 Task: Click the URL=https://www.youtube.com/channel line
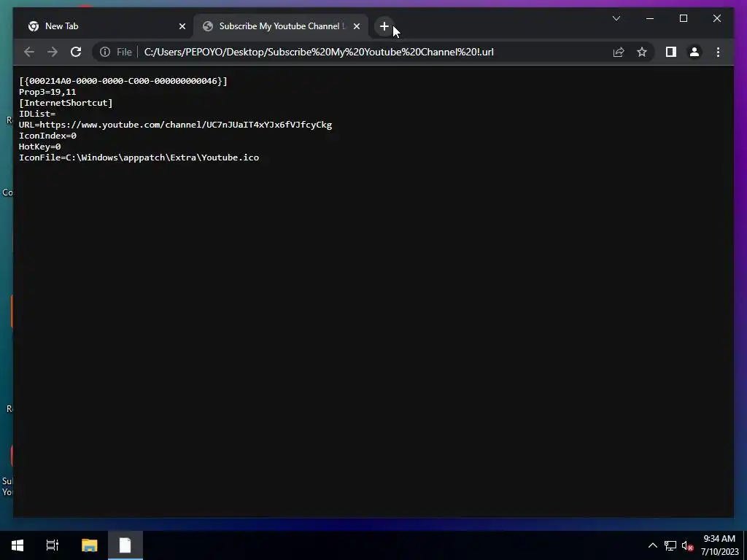coord(175,125)
